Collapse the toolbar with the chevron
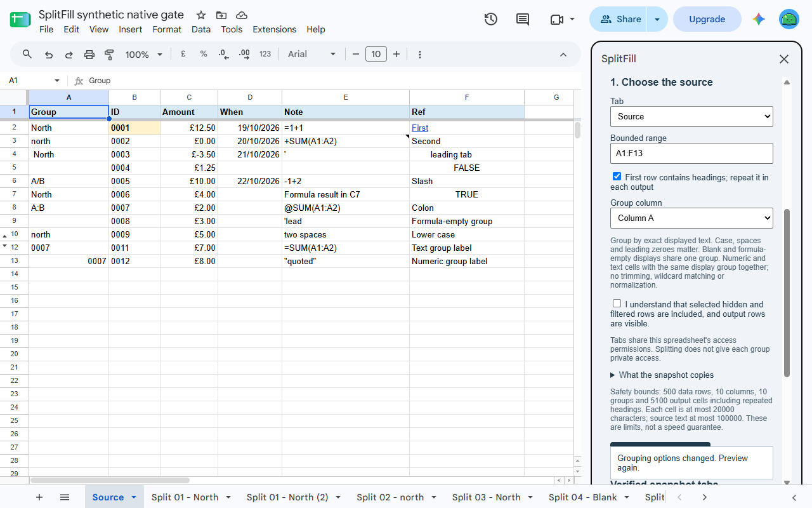812x508 pixels. (x=563, y=55)
